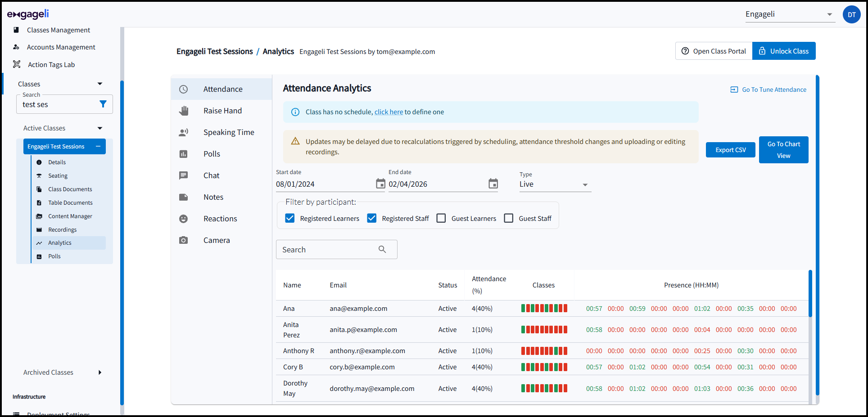
Task: Click the Camera icon in analytics menu
Action: [184, 240]
